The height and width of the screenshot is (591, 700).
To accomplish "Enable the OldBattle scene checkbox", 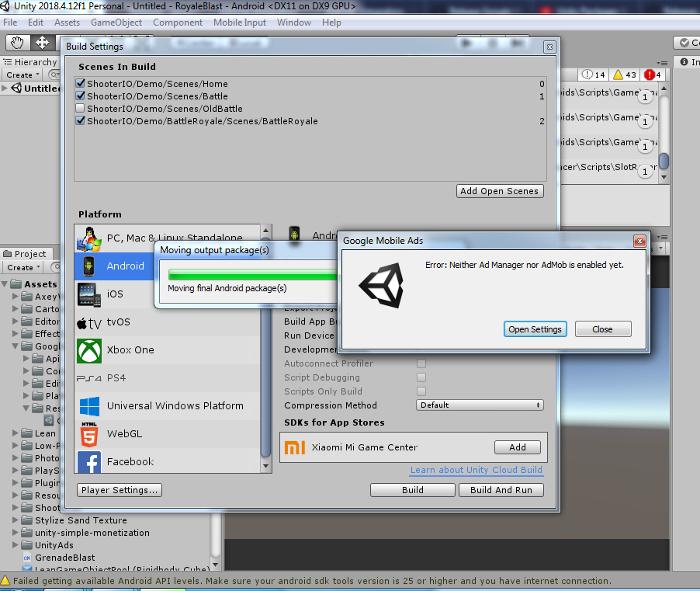I will pyautogui.click(x=81, y=109).
